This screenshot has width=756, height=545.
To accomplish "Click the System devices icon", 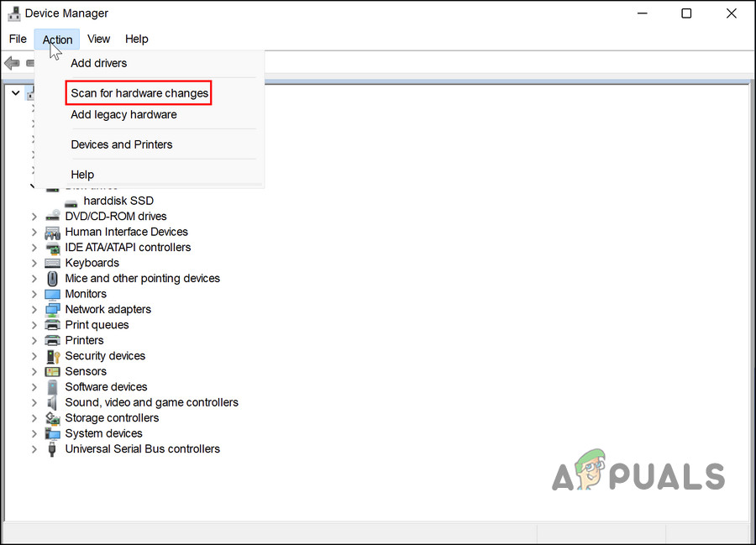I will coord(53,433).
